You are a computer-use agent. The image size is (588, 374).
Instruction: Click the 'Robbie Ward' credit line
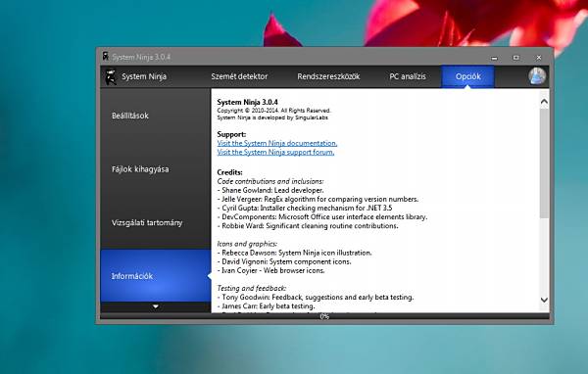tap(308, 226)
